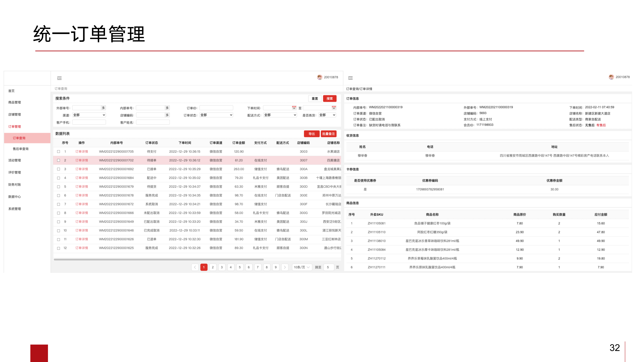Image resolution: width=644 pixels, height=362 pixels.
Task: Select checkbox for row 3 已接单
Action: coord(59,169)
